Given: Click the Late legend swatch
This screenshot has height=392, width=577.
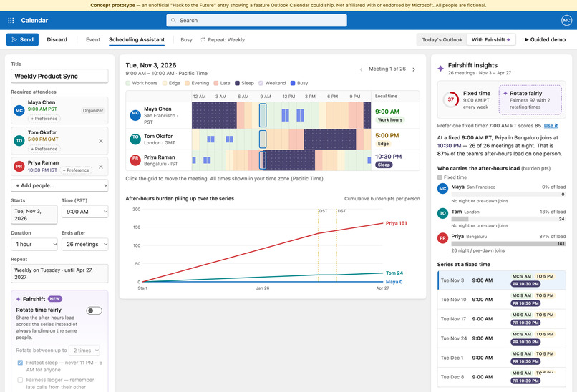Looking at the screenshot, I should pyautogui.click(x=216, y=83).
